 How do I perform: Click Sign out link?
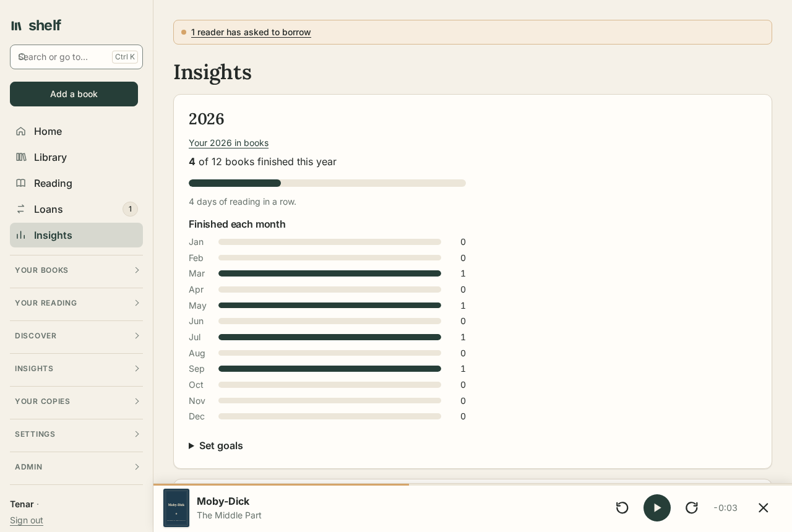[27, 520]
